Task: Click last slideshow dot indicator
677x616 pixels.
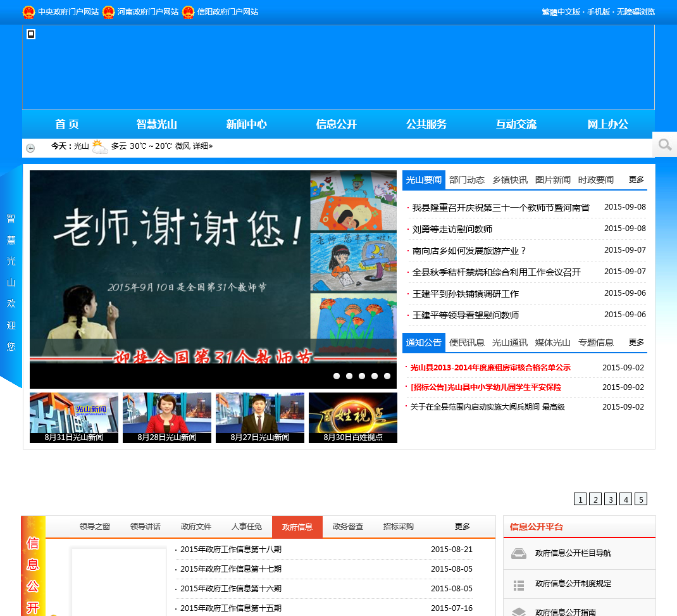Action: tap(387, 376)
